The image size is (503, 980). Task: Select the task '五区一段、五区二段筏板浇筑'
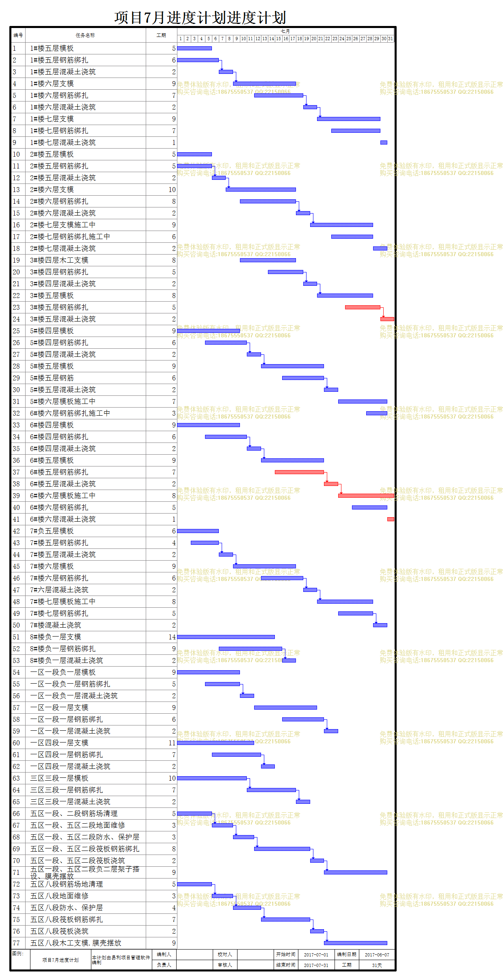tap(78, 861)
